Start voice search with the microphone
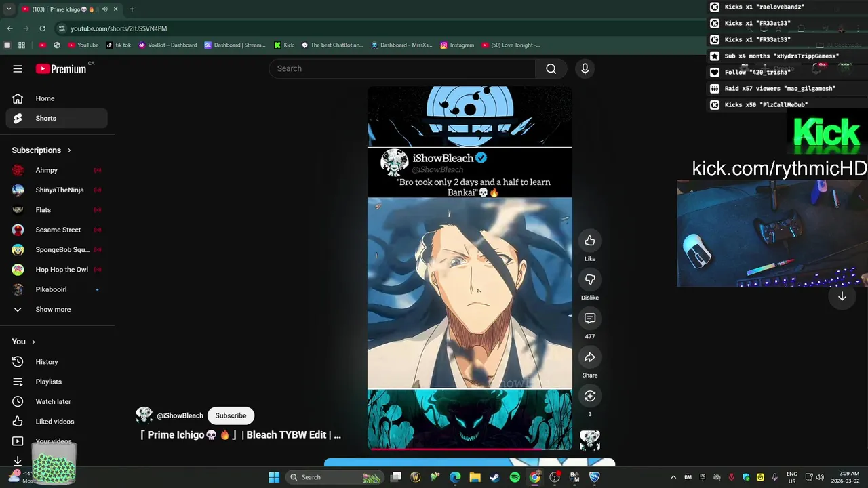This screenshot has height=488, width=868. click(x=585, y=68)
